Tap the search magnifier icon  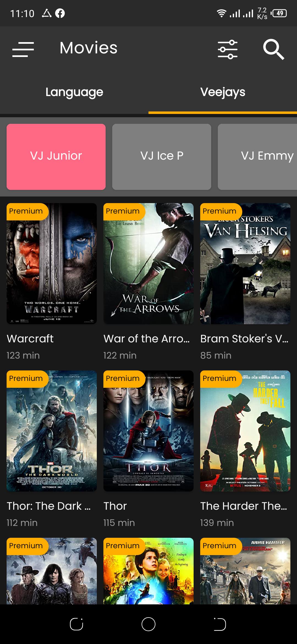coord(273,50)
